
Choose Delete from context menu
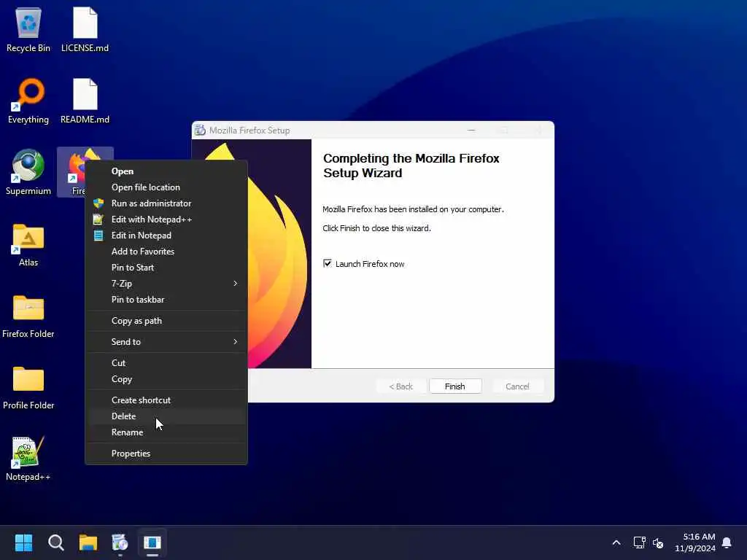pyautogui.click(x=166, y=416)
